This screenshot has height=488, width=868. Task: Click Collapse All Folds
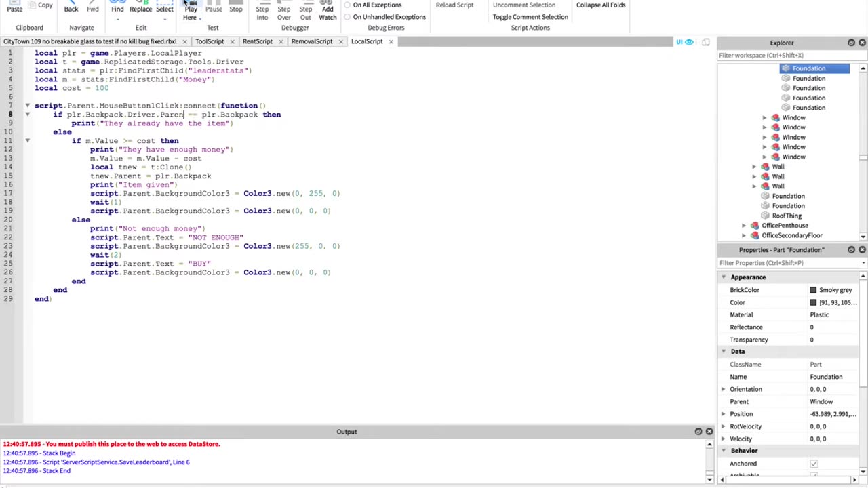tap(601, 5)
